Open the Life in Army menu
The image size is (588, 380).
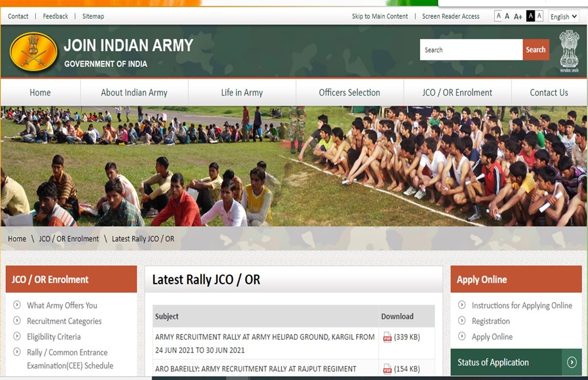click(x=242, y=93)
